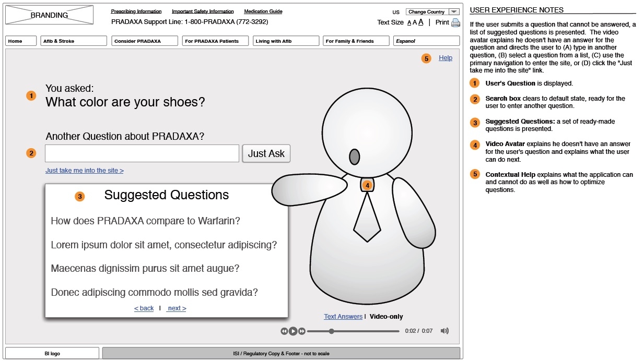The width and height of the screenshot is (644, 361).
Task: Go back in suggested questions list
Action: 144,308
